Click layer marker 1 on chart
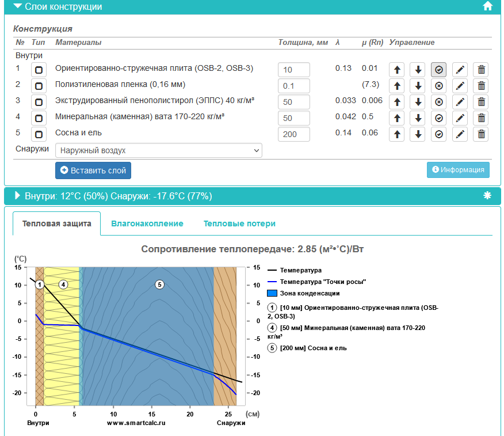This screenshot has width=504, height=436. click(x=40, y=285)
